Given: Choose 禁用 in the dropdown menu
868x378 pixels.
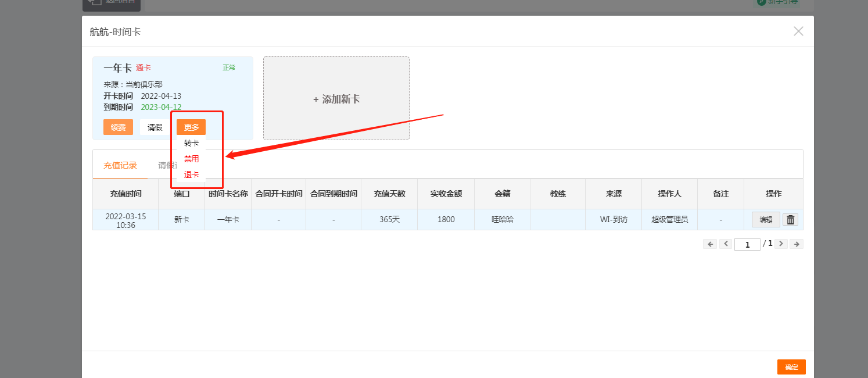Looking at the screenshot, I should 191,159.
